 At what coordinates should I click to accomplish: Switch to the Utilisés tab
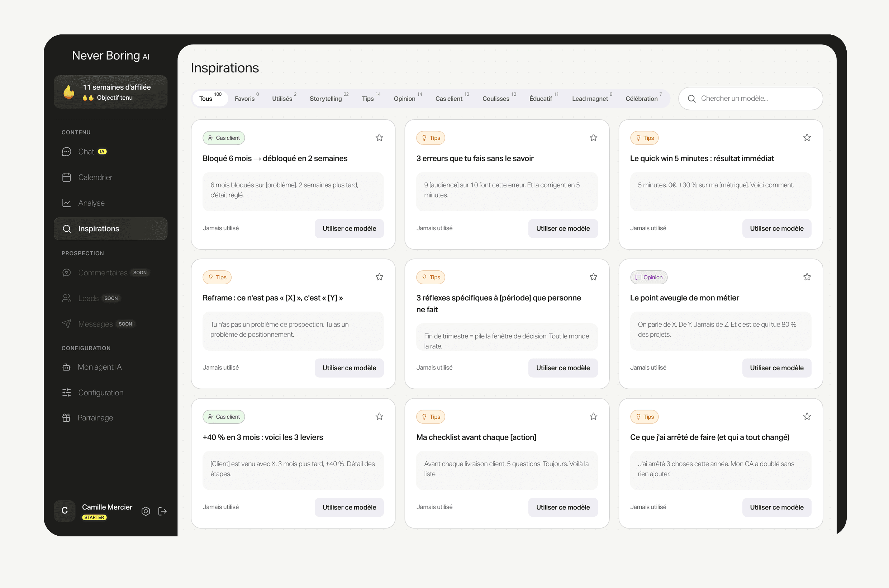pyautogui.click(x=284, y=98)
